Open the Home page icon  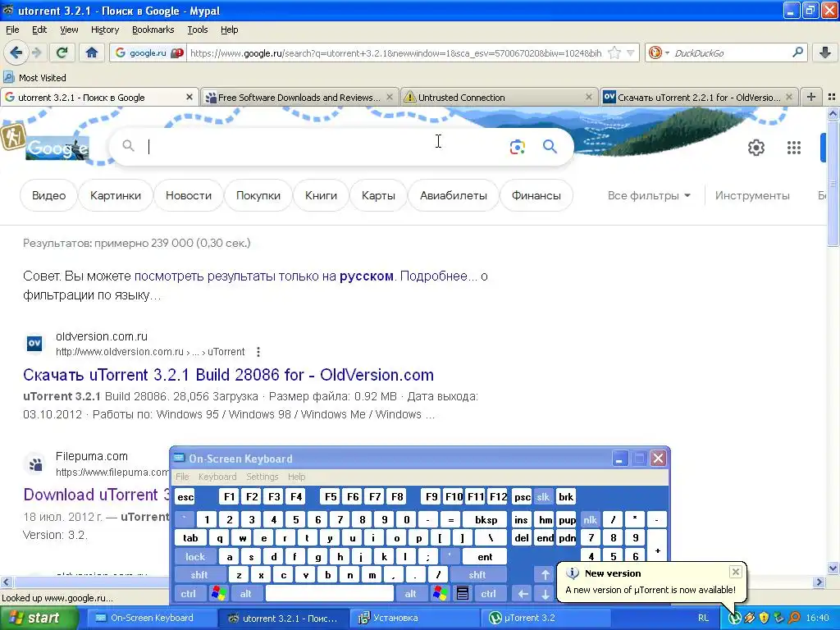coord(92,52)
